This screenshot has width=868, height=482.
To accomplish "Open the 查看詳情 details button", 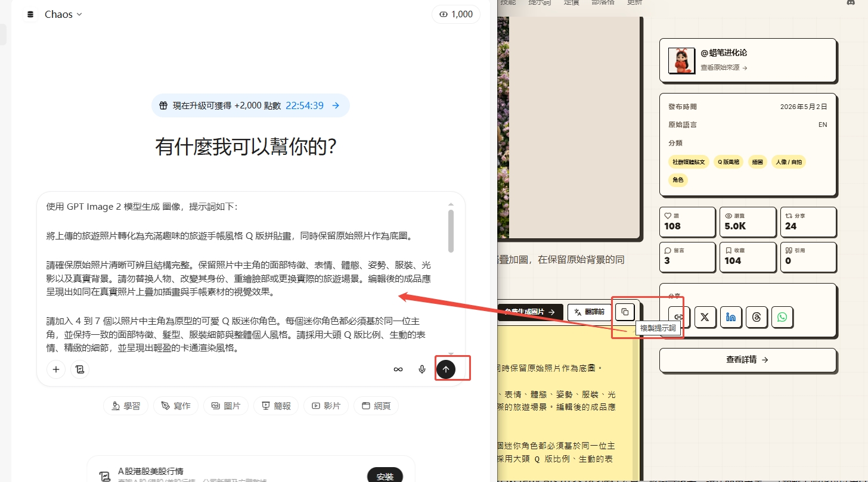I will [x=748, y=360].
